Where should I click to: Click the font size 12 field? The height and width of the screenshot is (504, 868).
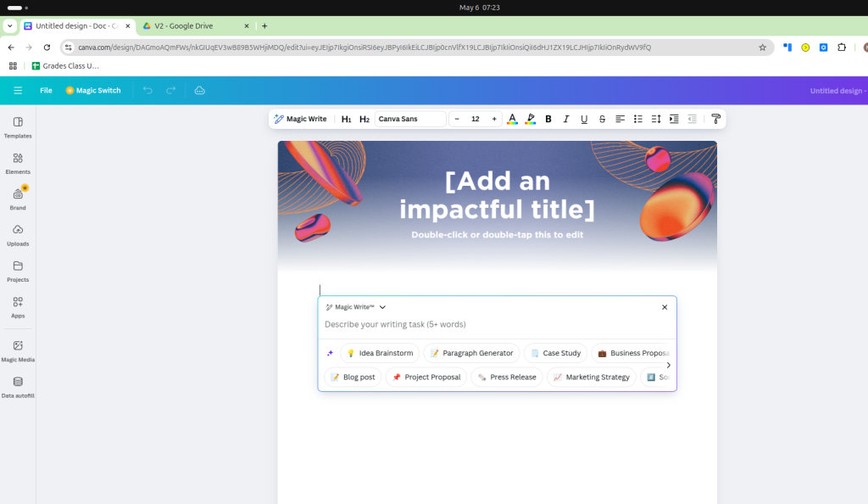coord(476,119)
